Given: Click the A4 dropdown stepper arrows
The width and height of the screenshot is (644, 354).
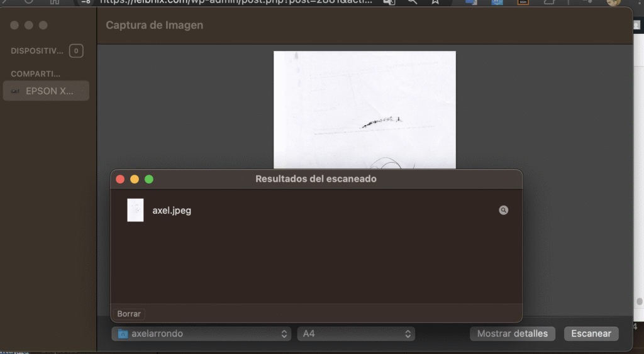Looking at the screenshot, I should point(408,334).
